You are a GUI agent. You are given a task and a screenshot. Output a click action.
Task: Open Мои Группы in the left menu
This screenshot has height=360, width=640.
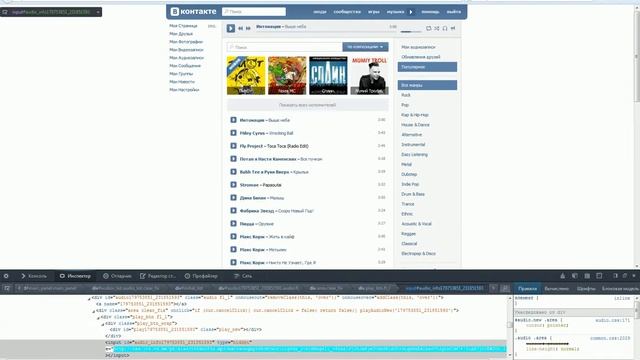coord(181,73)
